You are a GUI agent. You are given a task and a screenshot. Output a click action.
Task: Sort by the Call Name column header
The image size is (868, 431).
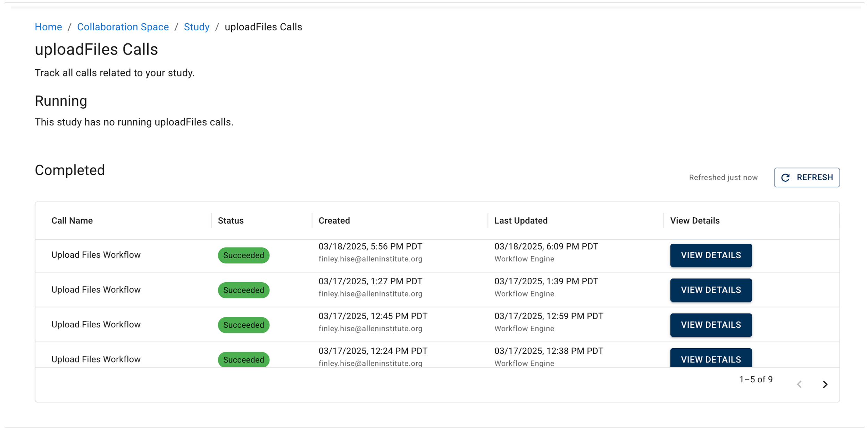pos(72,221)
